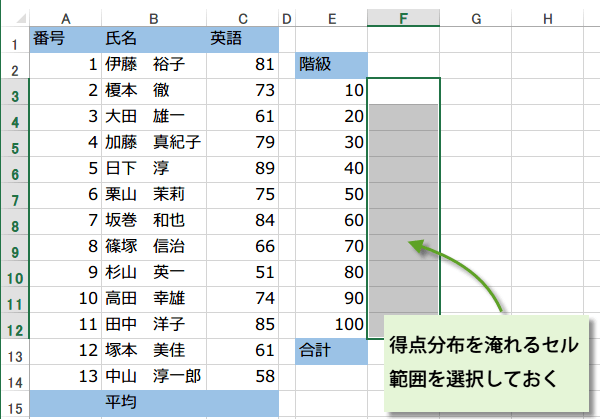Click class value 20 in column E
This screenshot has height=419, width=600.
coord(331,118)
